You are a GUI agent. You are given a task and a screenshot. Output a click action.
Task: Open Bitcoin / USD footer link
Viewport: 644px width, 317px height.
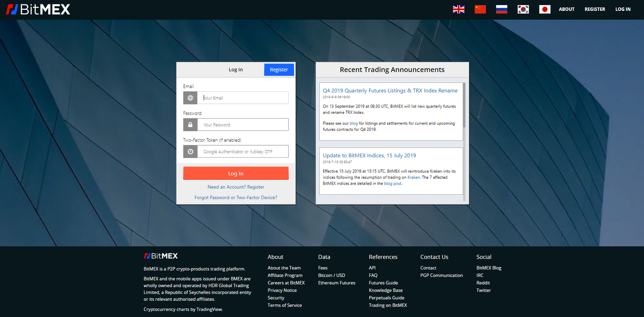pos(332,276)
